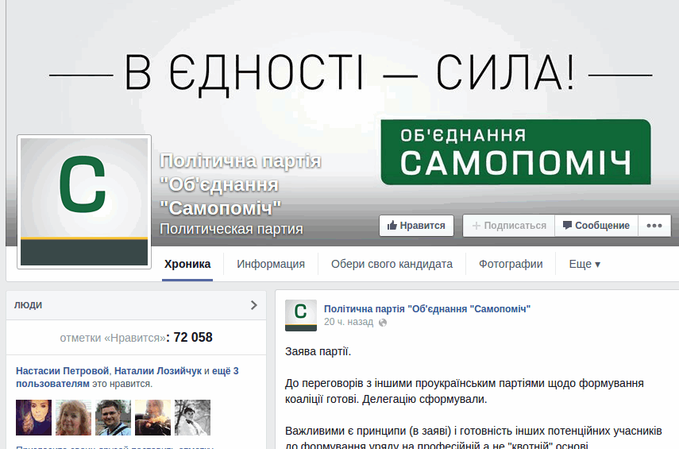Open the second friend thumbnail with the blonde woman
Screen dimensions: 679x449
click(74, 417)
